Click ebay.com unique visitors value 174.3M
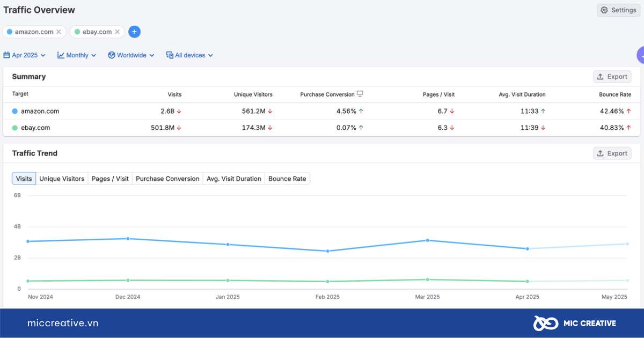 point(254,128)
